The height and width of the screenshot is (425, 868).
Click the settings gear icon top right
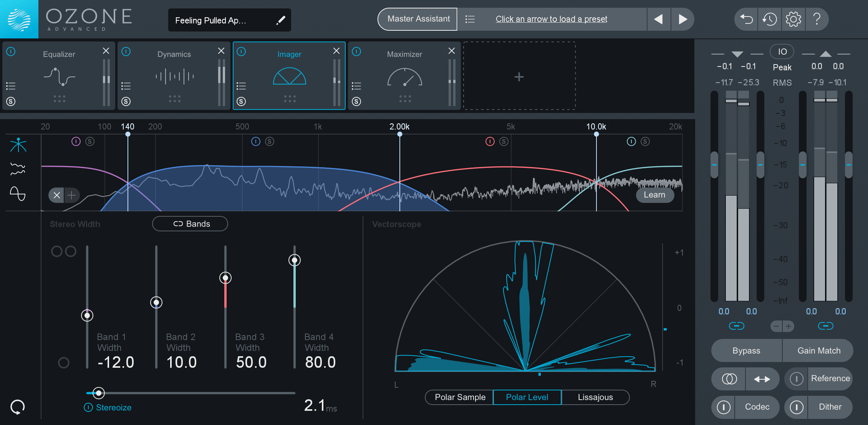pyautogui.click(x=793, y=19)
